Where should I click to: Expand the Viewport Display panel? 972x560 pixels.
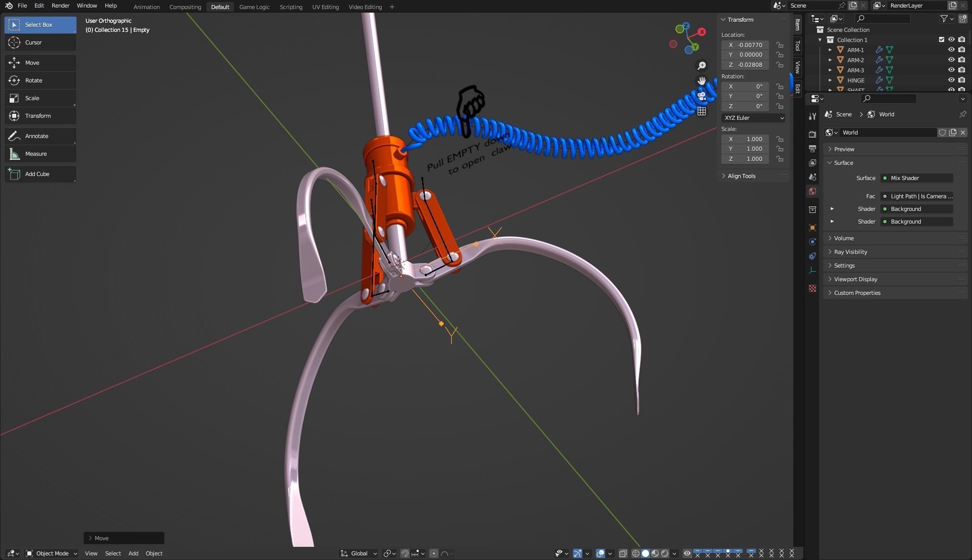pyautogui.click(x=895, y=279)
